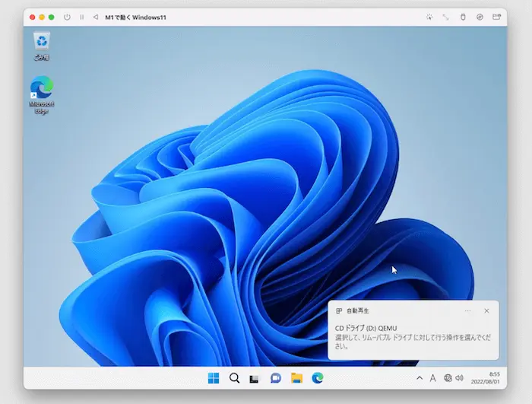This screenshot has width=532, height=404.
Task: Open AutoPlay notification options ellipsis
Action: (467, 311)
